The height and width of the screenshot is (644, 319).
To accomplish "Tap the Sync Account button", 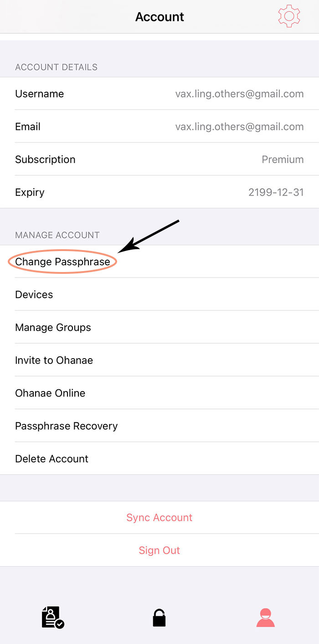I will coord(159,518).
